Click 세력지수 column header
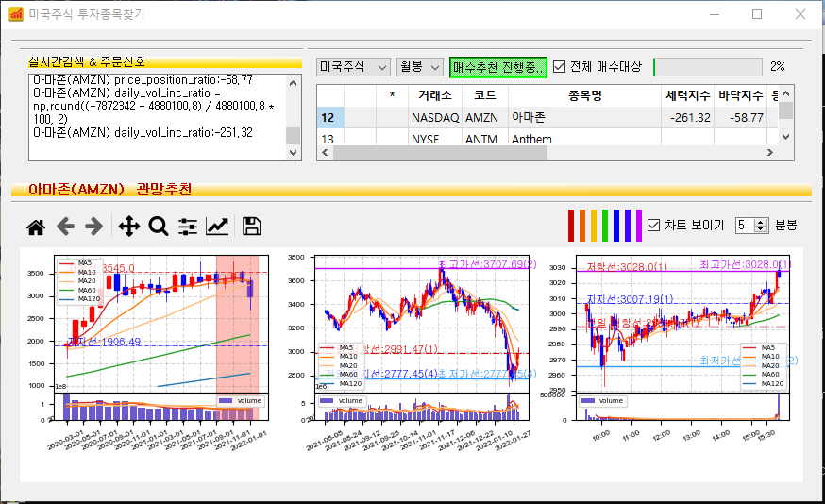 [x=688, y=95]
